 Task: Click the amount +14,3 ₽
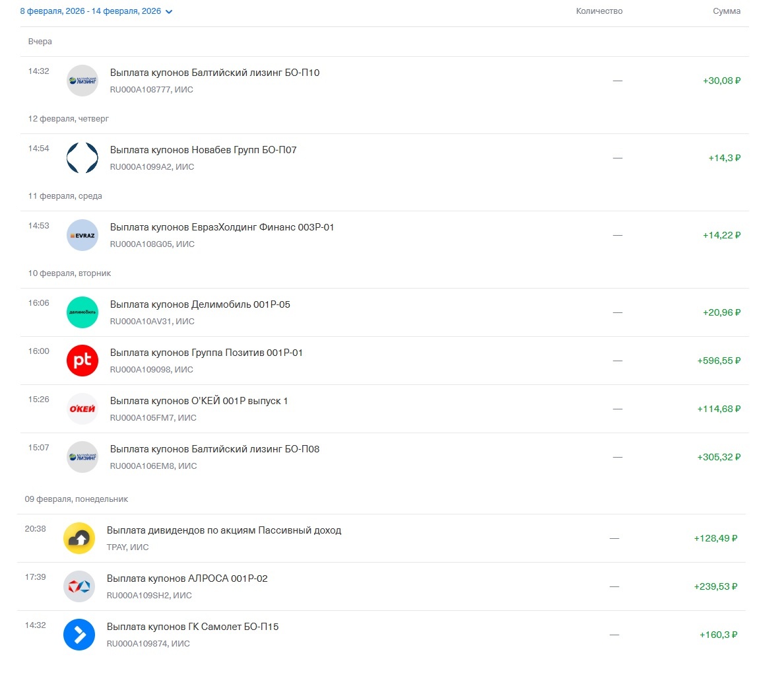point(725,158)
